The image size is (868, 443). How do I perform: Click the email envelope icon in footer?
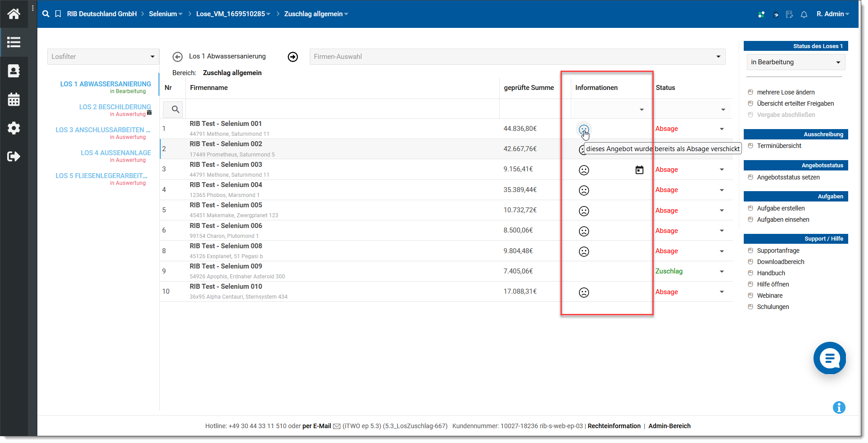[337, 426]
